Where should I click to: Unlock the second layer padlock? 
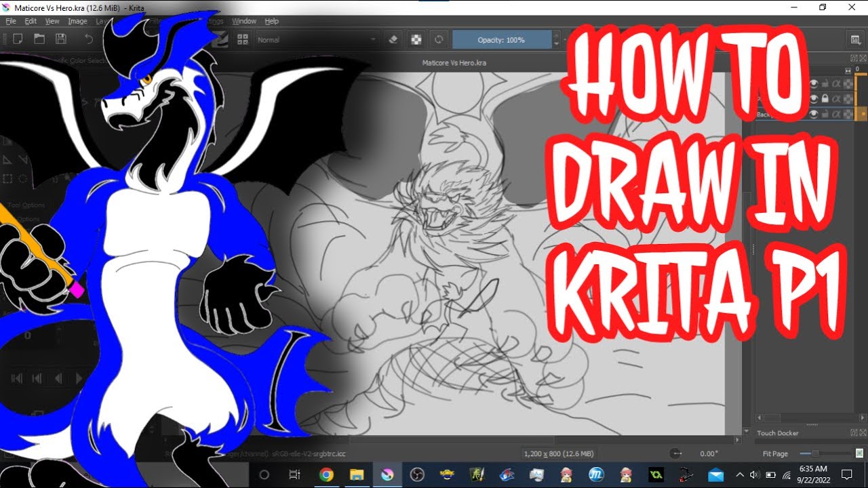click(x=825, y=100)
